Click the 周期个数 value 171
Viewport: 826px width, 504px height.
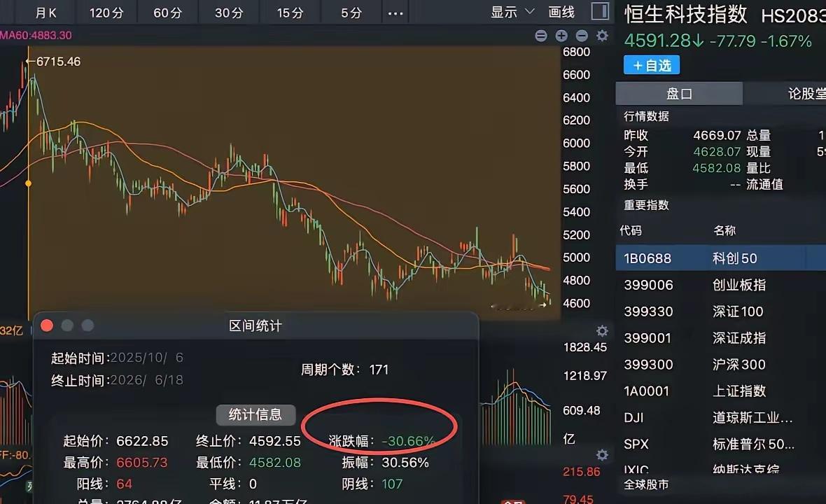click(x=379, y=370)
